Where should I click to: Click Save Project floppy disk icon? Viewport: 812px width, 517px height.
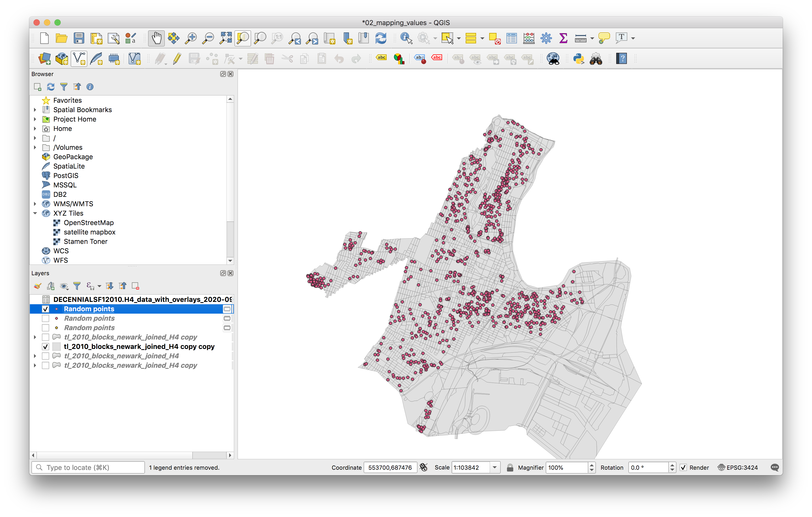79,38
